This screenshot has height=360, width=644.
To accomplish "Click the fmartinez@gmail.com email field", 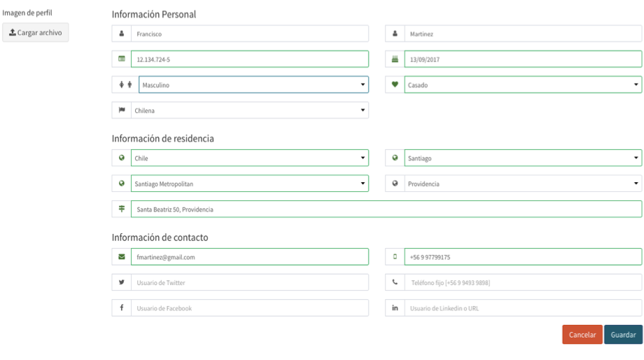I will tap(250, 257).
